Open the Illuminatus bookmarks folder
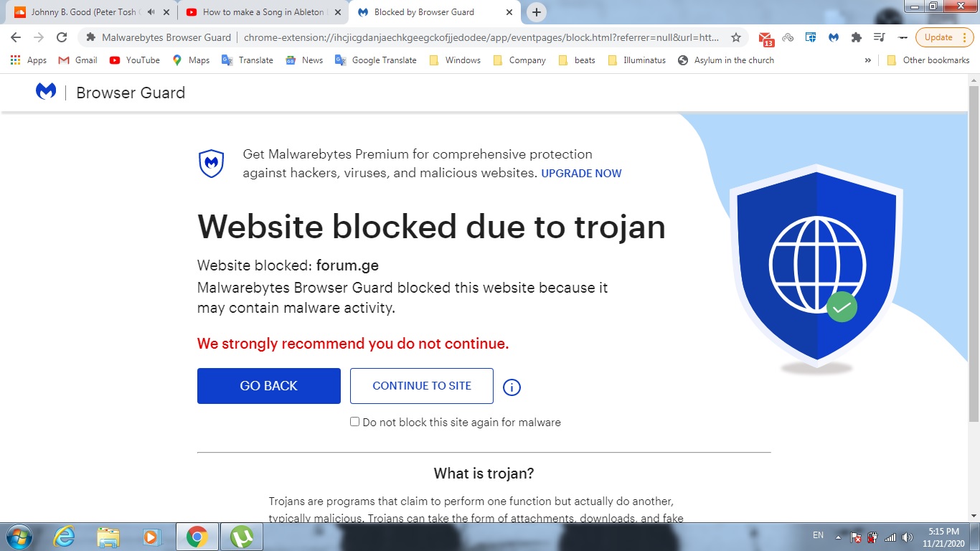Image resolution: width=980 pixels, height=551 pixels. 636,60
